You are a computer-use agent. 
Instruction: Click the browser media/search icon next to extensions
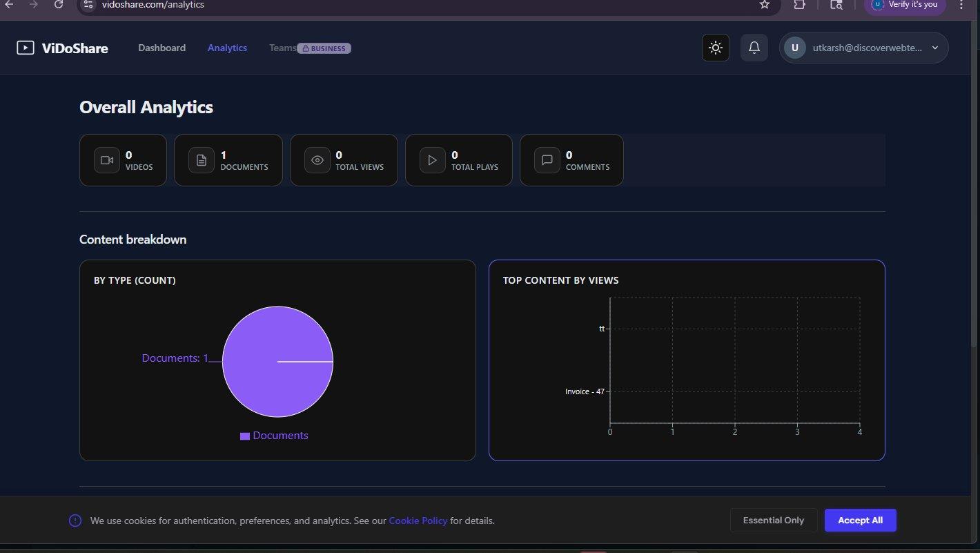[x=836, y=4]
